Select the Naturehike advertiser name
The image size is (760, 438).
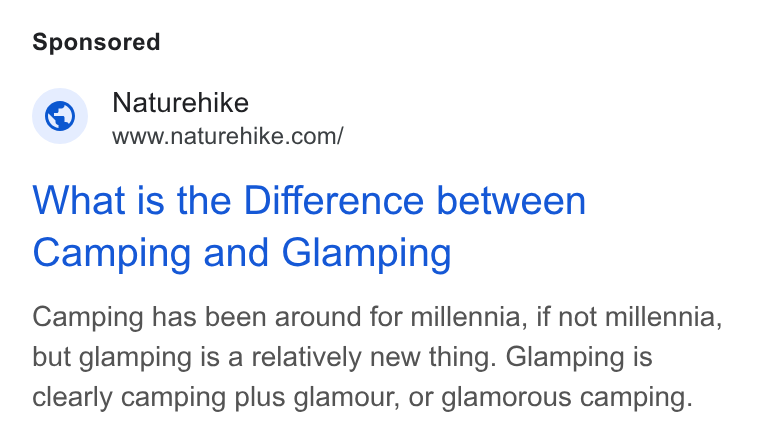pos(180,103)
